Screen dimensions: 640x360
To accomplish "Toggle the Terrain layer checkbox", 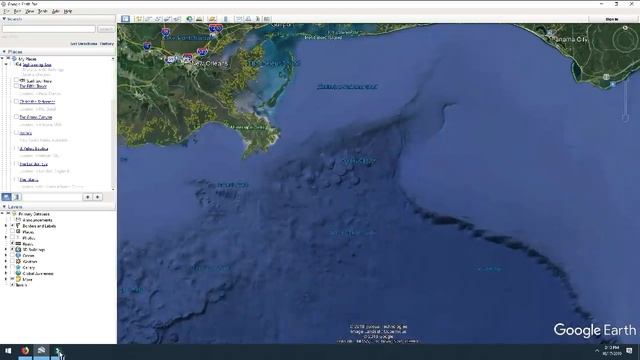I will pyautogui.click(x=13, y=285).
